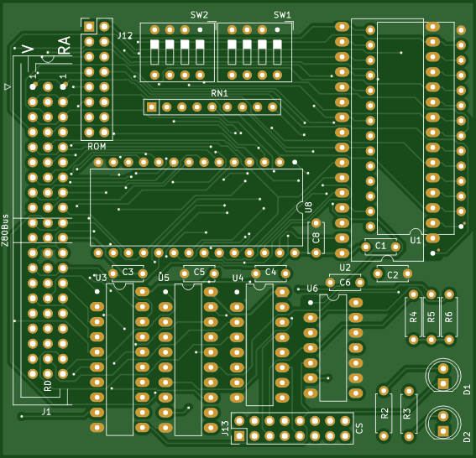Select the Z80Bus connector label
Screen dimensions: 476x458
coord(5,230)
